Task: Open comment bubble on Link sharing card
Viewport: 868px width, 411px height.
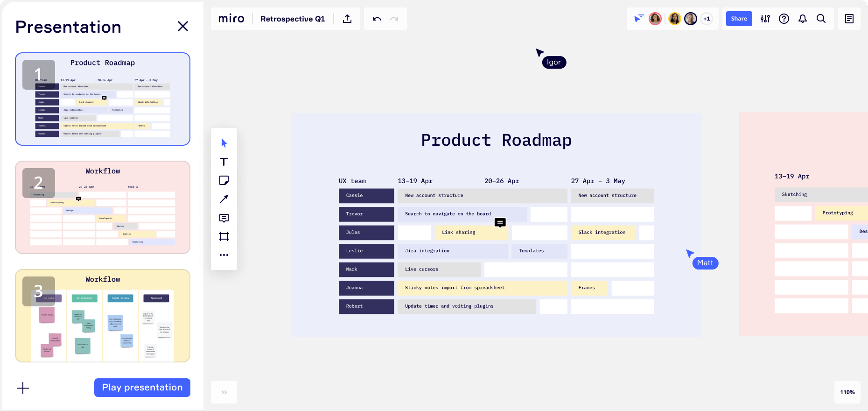Action: (x=500, y=222)
